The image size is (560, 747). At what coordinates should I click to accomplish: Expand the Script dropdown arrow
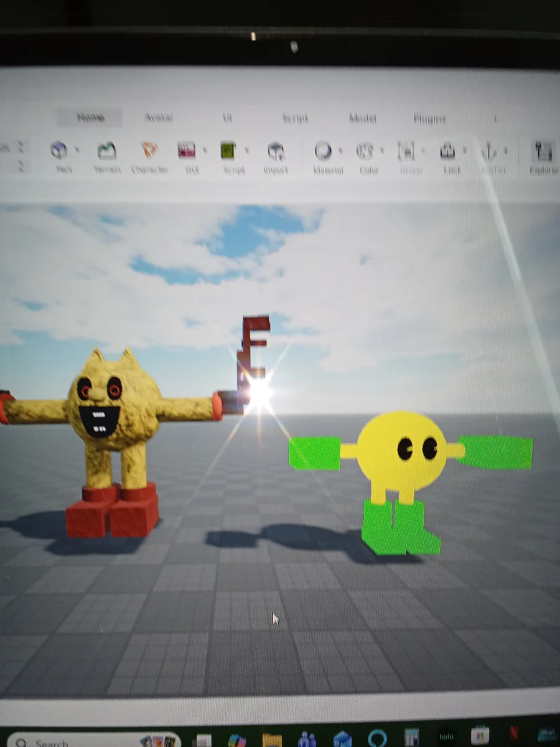247,150
